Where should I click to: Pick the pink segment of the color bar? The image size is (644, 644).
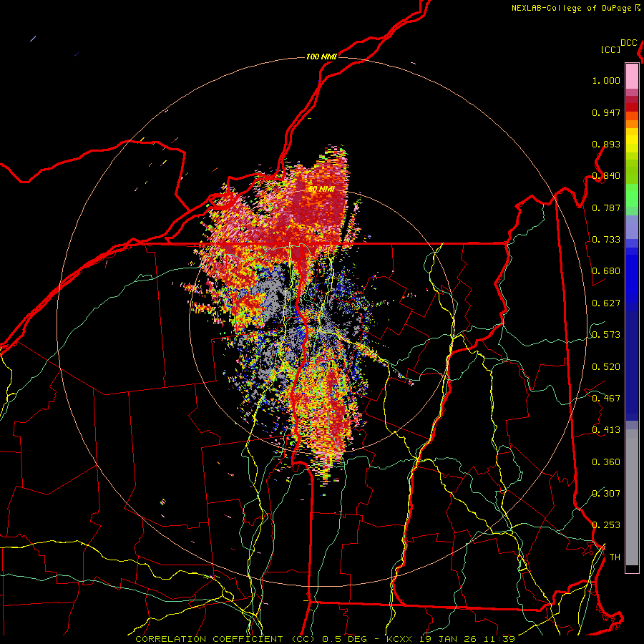pyautogui.click(x=632, y=76)
